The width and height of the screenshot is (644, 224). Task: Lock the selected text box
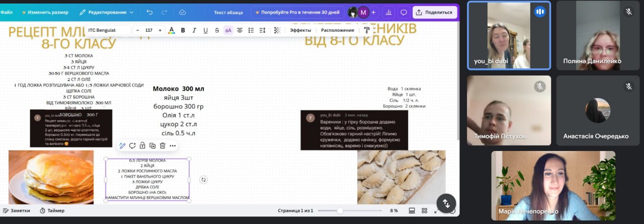[x=142, y=146]
